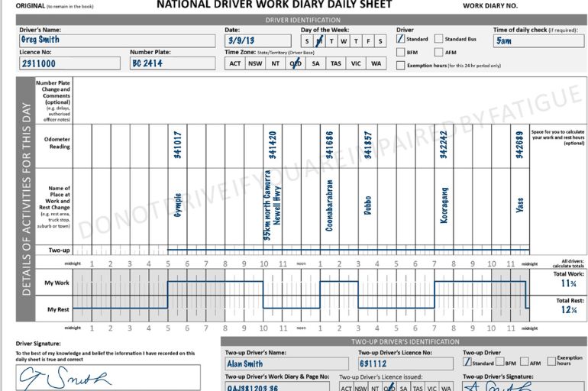Screen dimensions: 588x391
Task: Choose the WA time zone box
Action: click(x=376, y=63)
